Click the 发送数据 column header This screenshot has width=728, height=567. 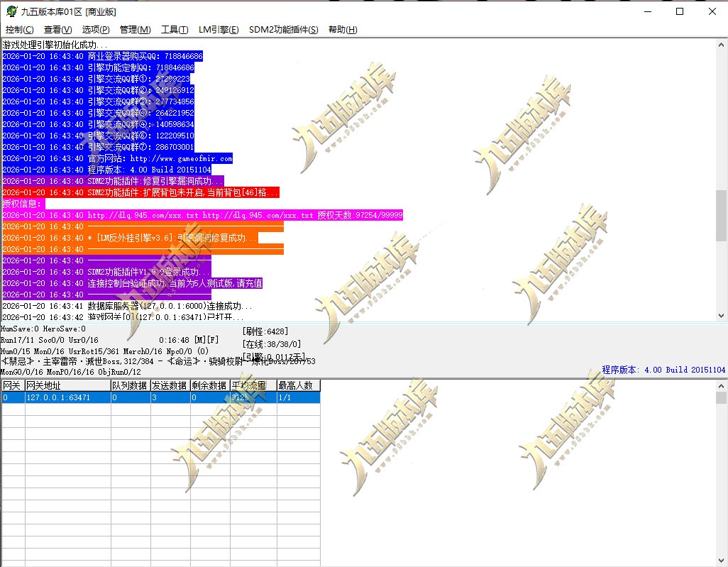[x=170, y=385]
